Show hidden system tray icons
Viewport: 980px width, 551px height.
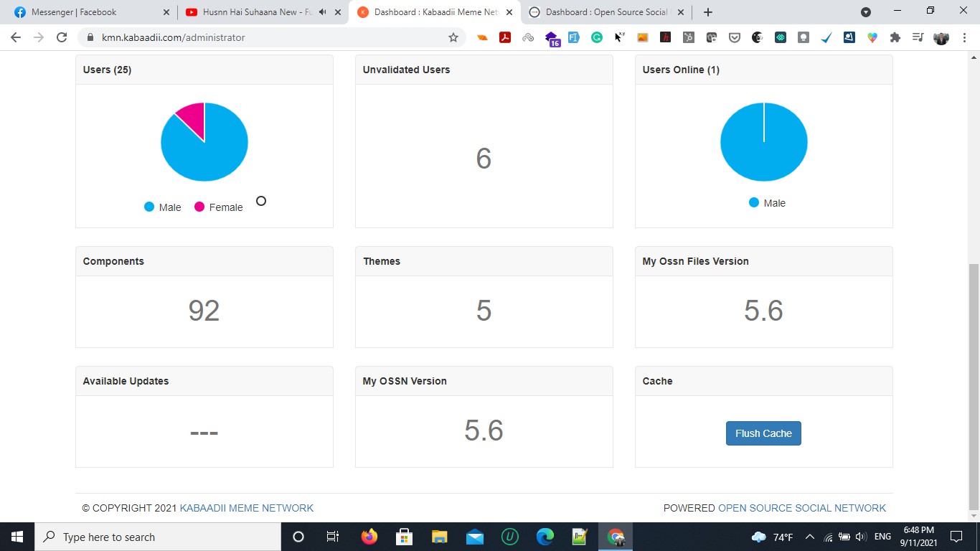[x=809, y=537]
